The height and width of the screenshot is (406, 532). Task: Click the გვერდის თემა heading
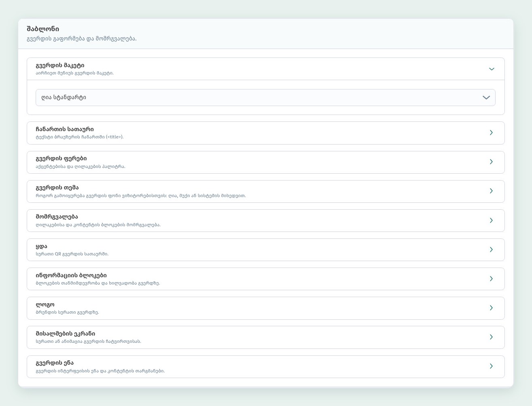57,188
